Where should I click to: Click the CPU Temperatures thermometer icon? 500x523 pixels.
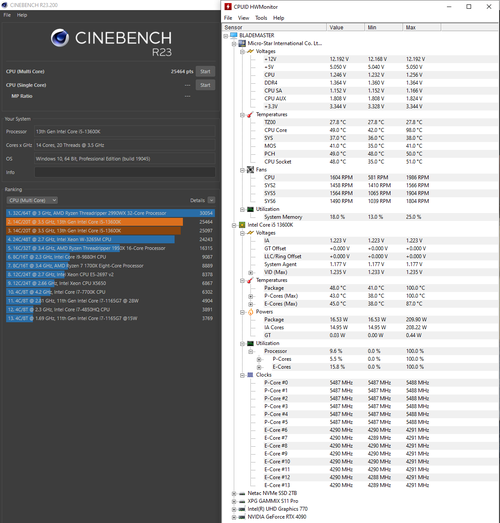pos(250,280)
